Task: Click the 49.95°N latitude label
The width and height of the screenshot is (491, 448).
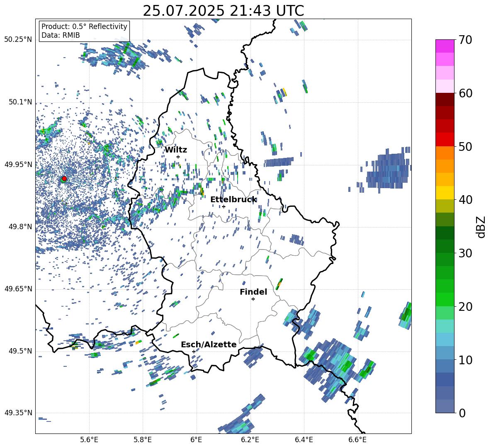Action: coord(18,164)
